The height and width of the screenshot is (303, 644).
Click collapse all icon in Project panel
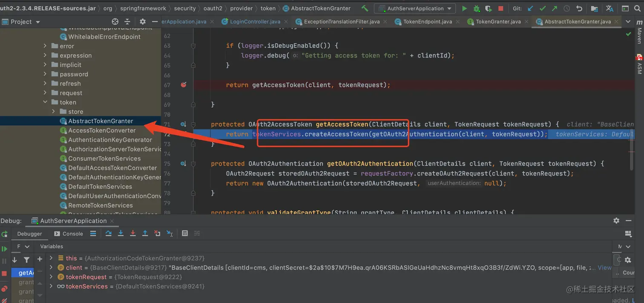click(127, 22)
